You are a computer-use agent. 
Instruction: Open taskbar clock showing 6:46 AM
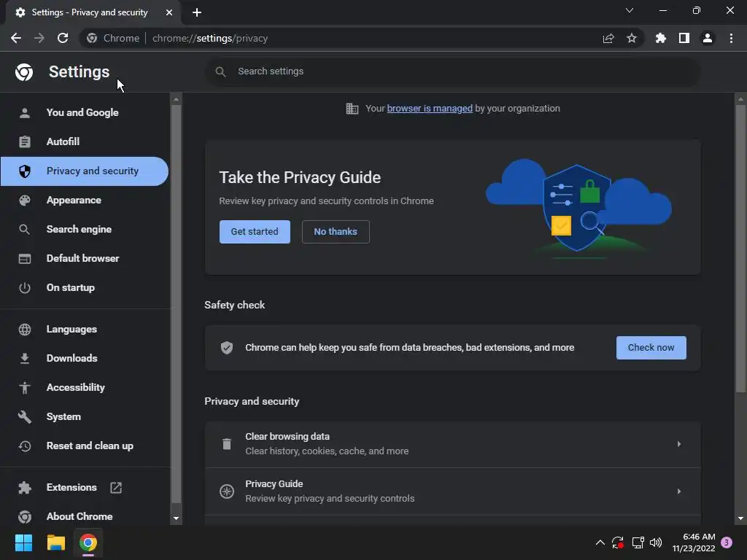click(x=694, y=542)
